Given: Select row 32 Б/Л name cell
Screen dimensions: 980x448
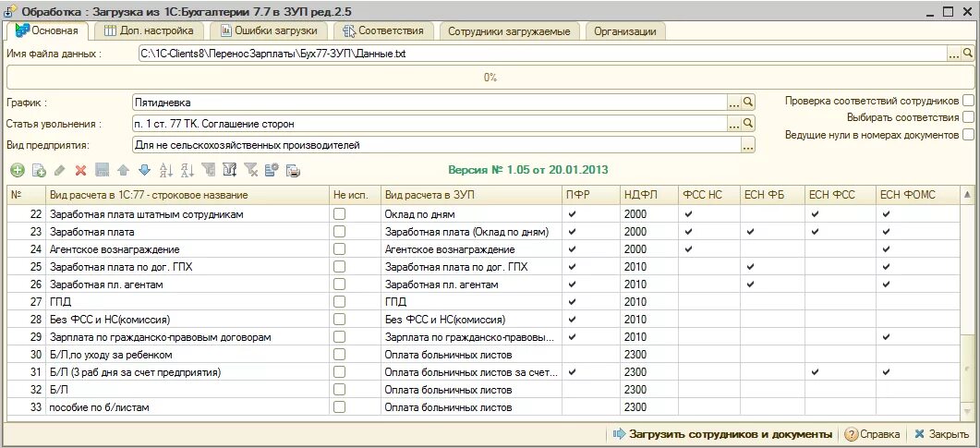Looking at the screenshot, I should [x=188, y=390].
